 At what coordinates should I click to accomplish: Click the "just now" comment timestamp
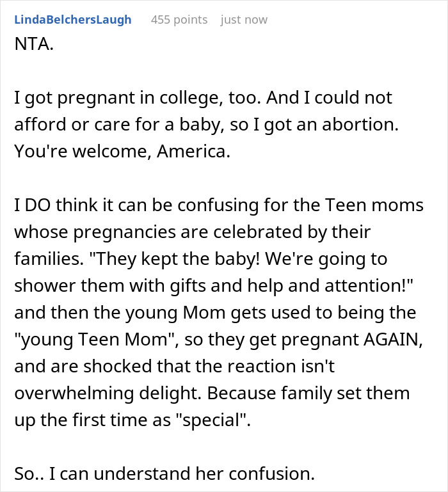[x=244, y=20]
